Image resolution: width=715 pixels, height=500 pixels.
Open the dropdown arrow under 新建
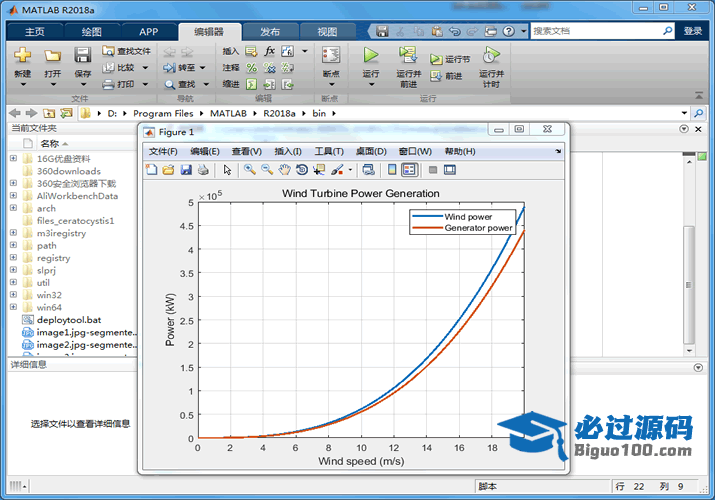coord(22,86)
